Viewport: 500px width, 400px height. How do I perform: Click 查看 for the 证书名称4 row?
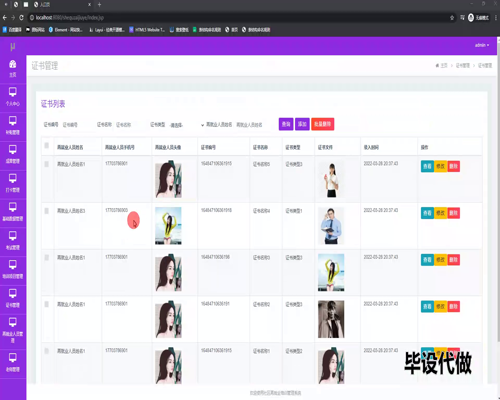[427, 213]
